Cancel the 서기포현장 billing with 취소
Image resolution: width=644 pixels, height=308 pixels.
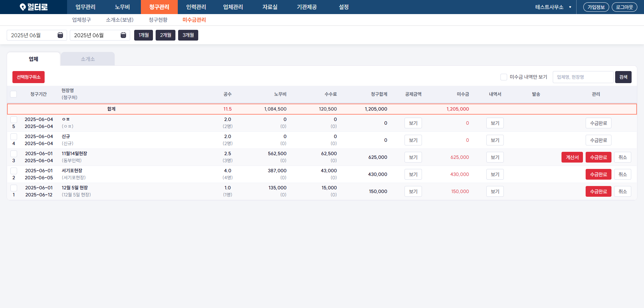[x=622, y=174]
